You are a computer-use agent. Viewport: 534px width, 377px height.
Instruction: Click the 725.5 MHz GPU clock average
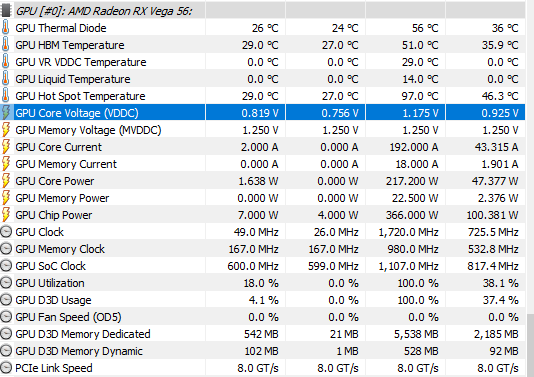(493, 232)
